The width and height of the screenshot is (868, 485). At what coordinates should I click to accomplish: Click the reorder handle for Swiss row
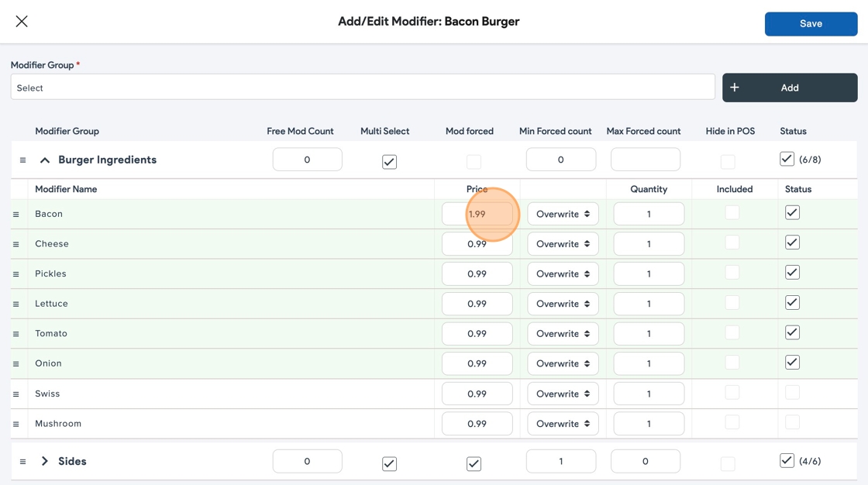15,394
